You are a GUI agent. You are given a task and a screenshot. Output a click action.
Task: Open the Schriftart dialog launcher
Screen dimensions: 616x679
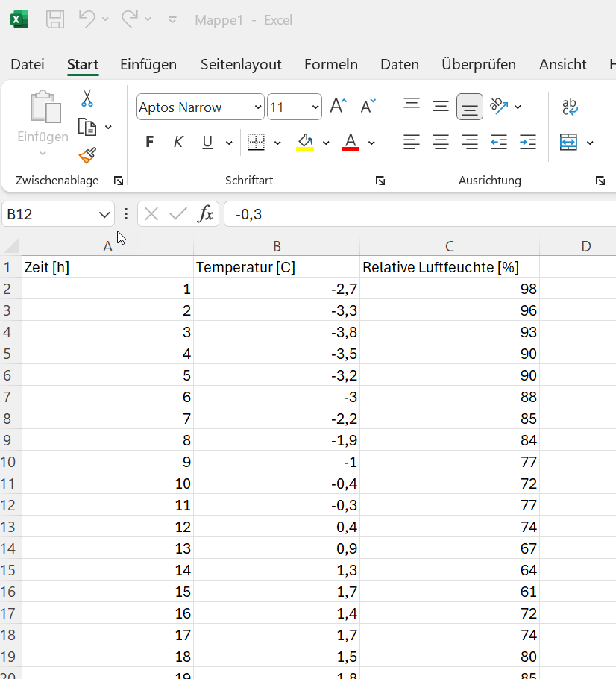coord(380,181)
